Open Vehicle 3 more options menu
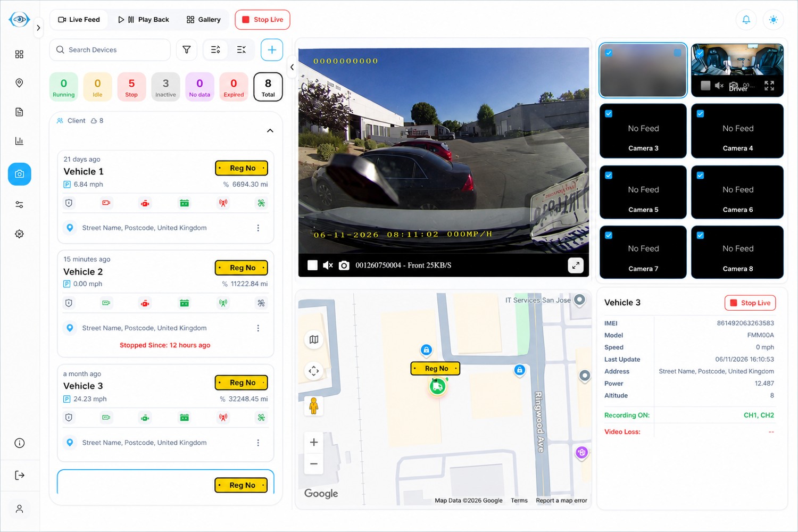Viewport: 798px width, 532px height. pyautogui.click(x=258, y=443)
